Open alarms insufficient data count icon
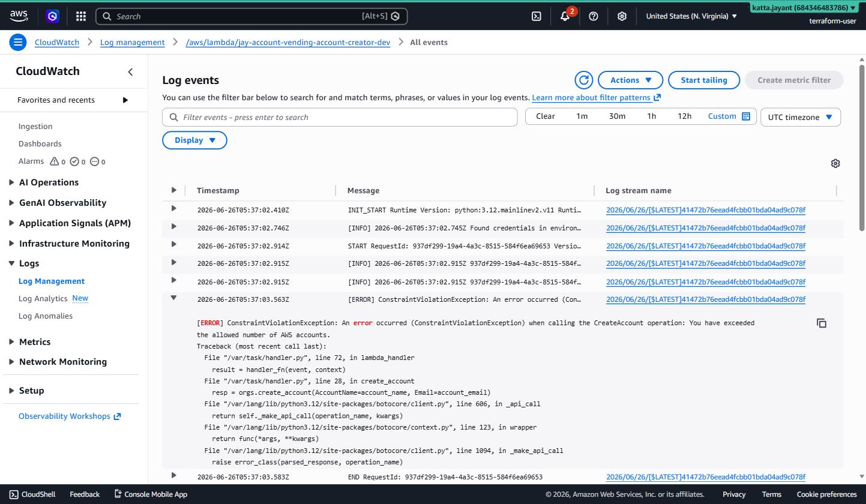 (x=95, y=161)
